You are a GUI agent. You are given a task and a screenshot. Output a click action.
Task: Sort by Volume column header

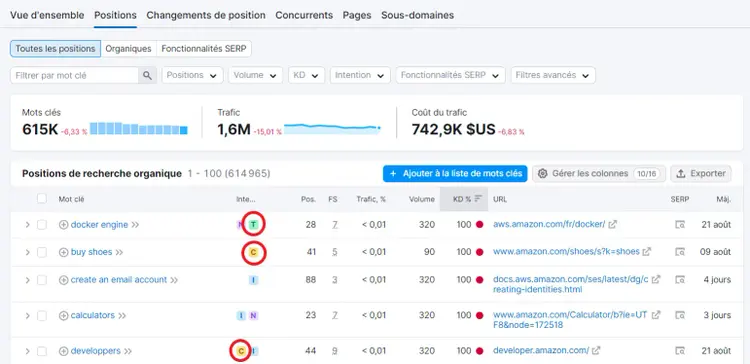[x=421, y=199]
